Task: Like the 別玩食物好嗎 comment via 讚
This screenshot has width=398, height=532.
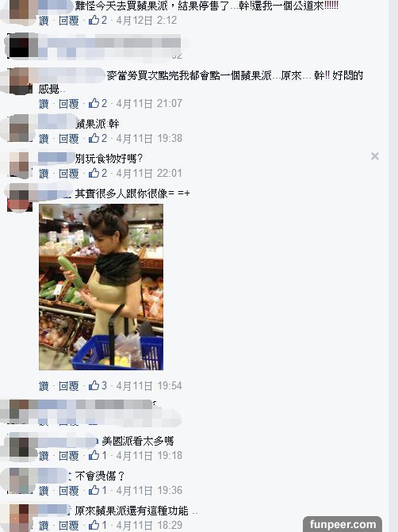Action: click(x=44, y=174)
